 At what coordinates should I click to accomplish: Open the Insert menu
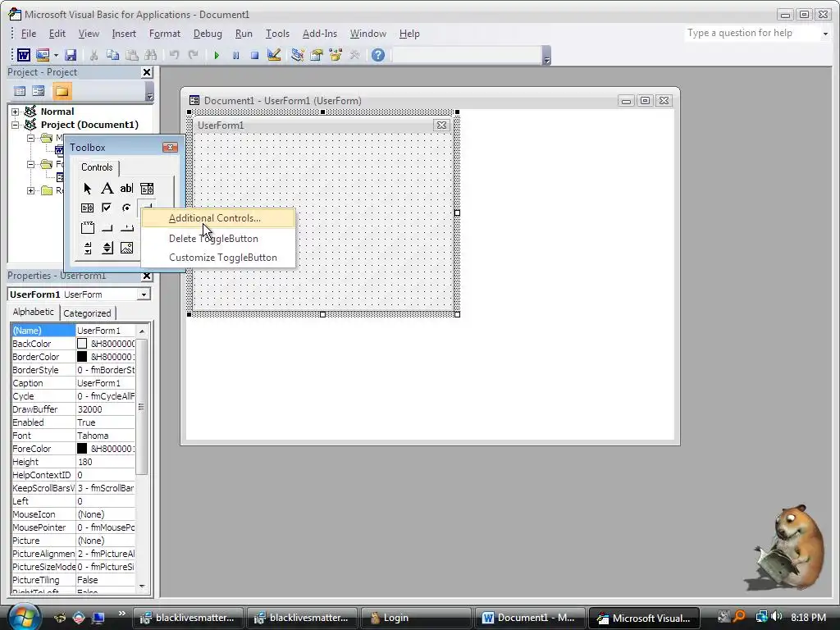(x=124, y=34)
